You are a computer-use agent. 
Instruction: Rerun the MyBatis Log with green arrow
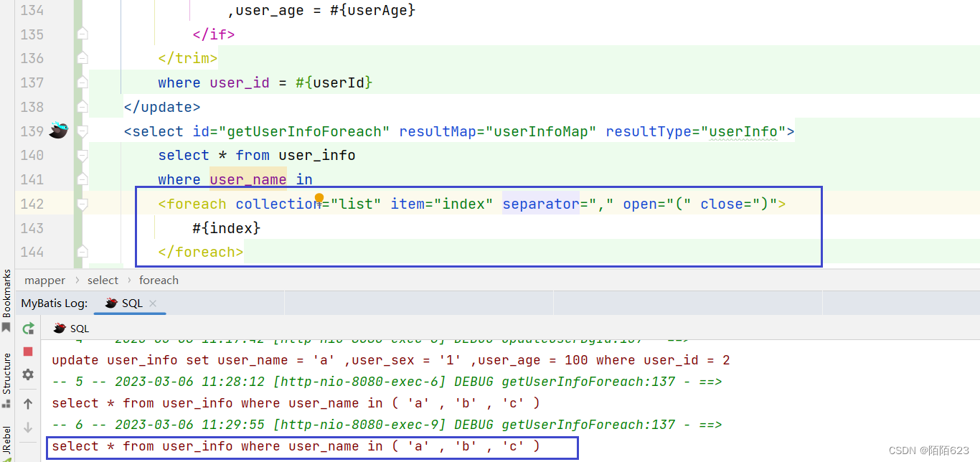point(28,329)
